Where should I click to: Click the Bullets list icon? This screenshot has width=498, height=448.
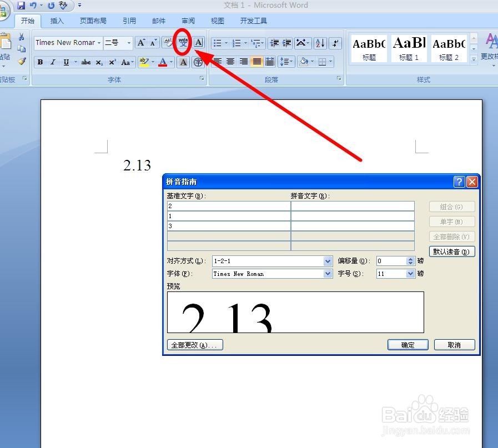point(218,43)
